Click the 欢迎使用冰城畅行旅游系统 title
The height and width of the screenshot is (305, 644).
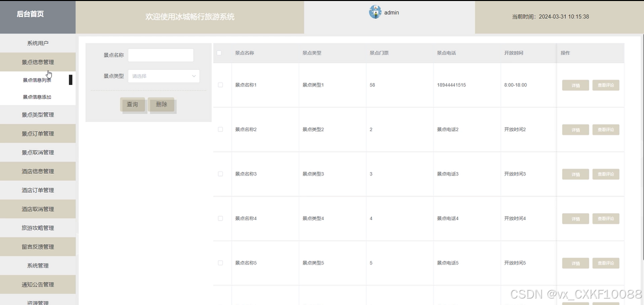(x=190, y=17)
